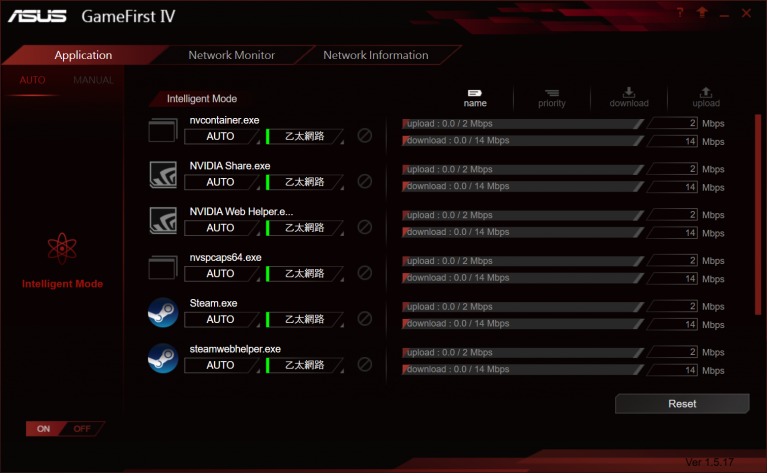Viewport: 767px width, 473px height.
Task: Click steamwebhelper.exe download Mbps field
Action: point(673,371)
